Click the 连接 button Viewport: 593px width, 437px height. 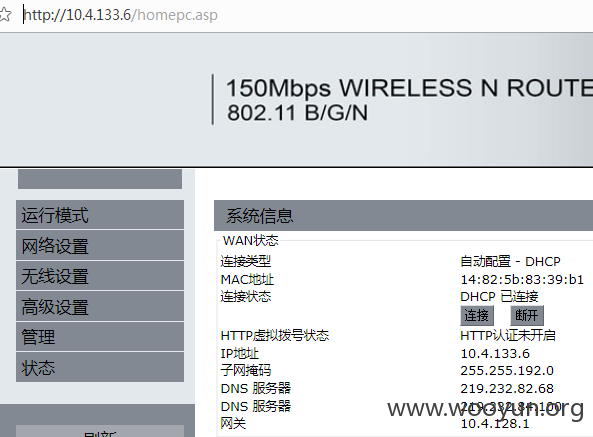477,315
